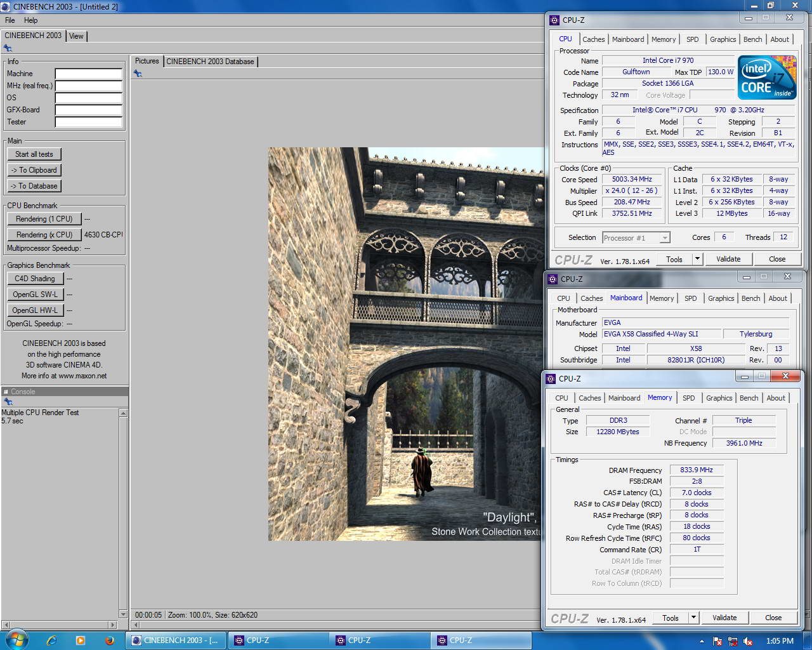Click the OS input field
The image size is (812, 650).
tap(88, 98)
